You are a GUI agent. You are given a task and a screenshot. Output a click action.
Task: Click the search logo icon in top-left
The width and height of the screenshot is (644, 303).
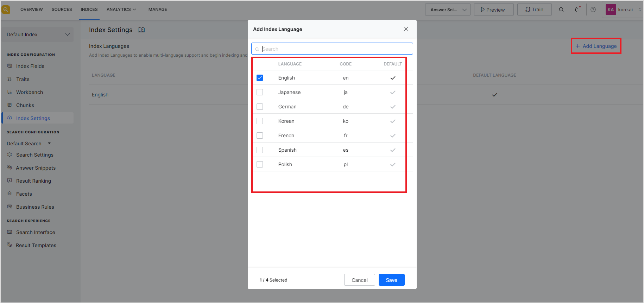point(6,10)
